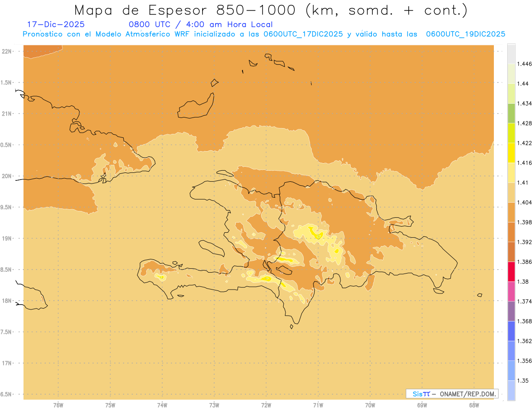Select the blue color band between 1.362 and 1.368

click(x=511, y=331)
